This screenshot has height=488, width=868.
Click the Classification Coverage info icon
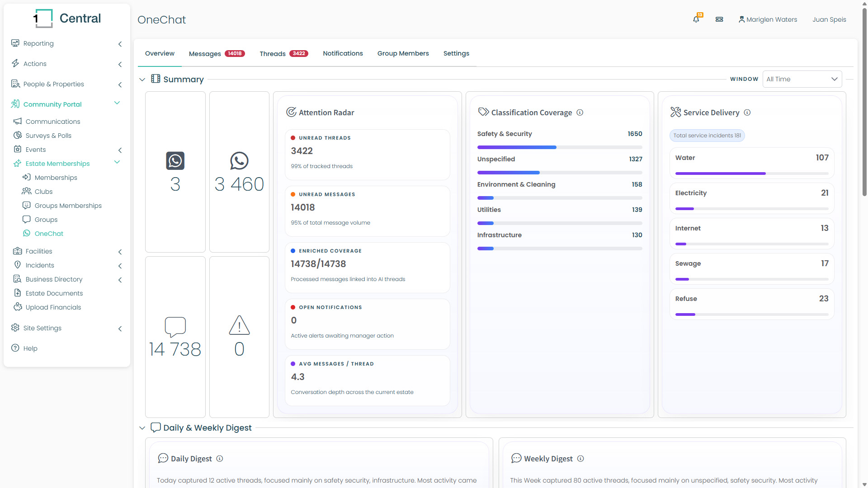click(580, 113)
